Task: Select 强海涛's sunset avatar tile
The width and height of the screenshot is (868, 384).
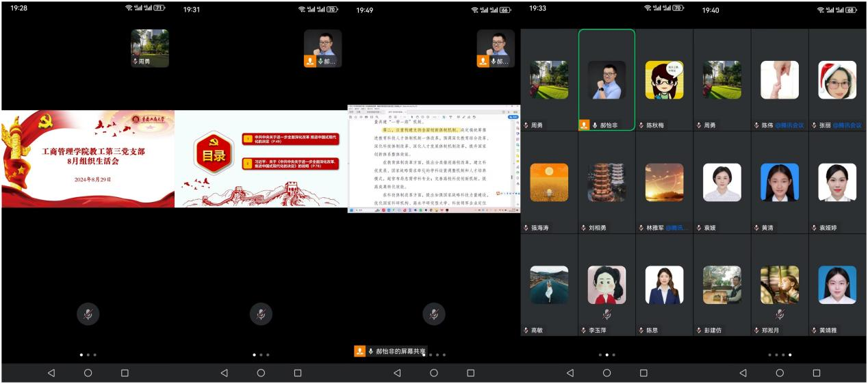Action: (549, 183)
